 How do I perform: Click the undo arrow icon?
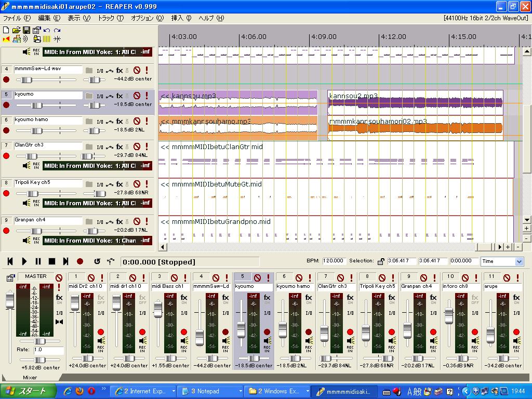47,30
